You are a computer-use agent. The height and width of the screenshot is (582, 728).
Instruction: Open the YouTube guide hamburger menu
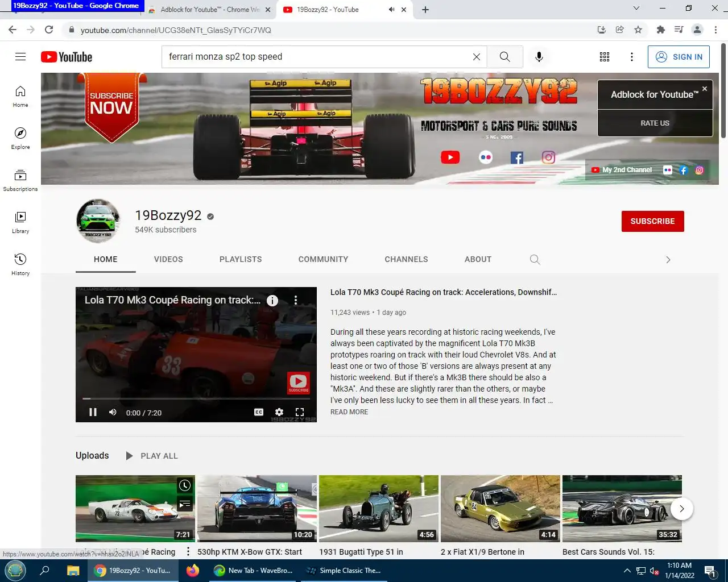point(20,57)
